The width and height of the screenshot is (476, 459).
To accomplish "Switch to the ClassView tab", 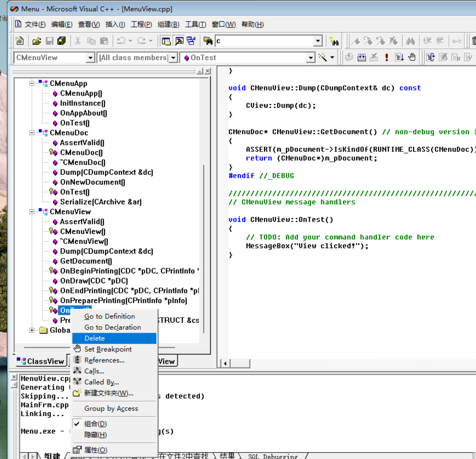I will click(x=41, y=361).
